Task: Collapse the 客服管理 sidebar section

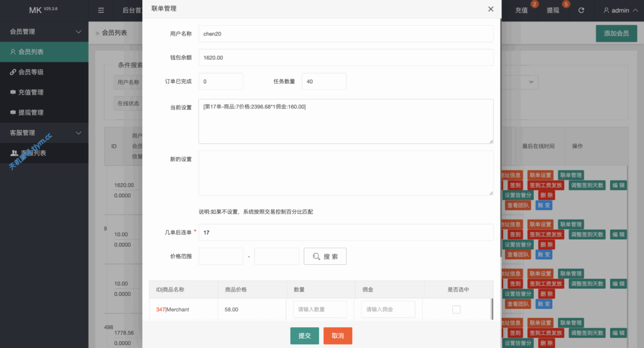Action: click(x=79, y=133)
